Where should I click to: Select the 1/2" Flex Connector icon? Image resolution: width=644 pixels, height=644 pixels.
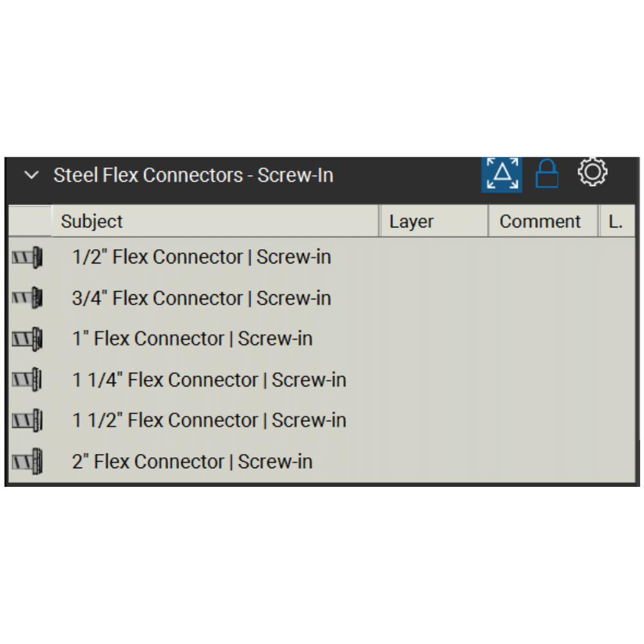coord(27,258)
